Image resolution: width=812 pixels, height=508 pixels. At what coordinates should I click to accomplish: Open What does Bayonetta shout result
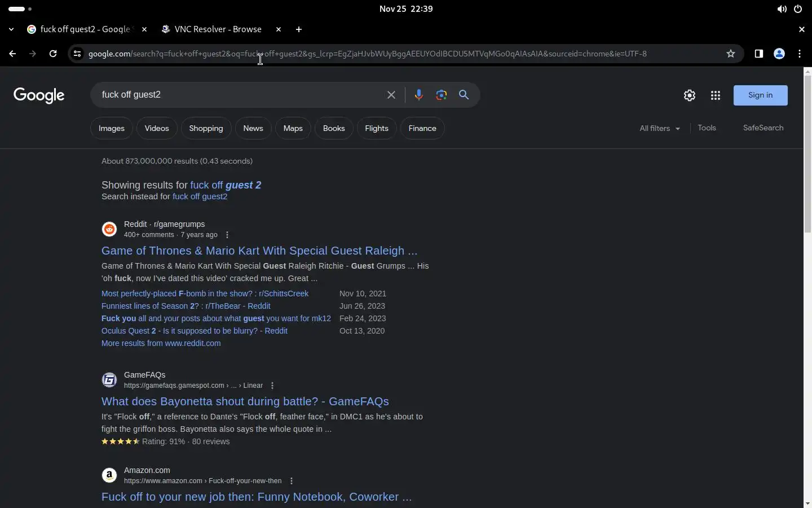point(245,401)
